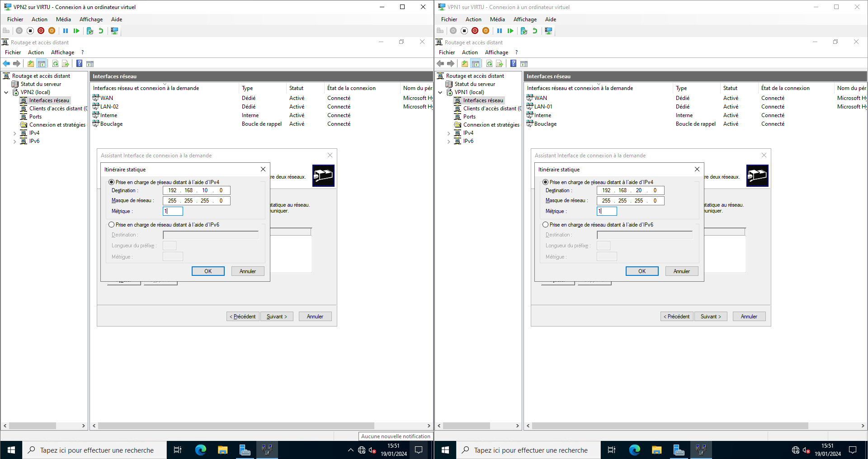
Task: Click Annuler in VPN1 Itinéraire statique dialog
Action: tap(681, 271)
